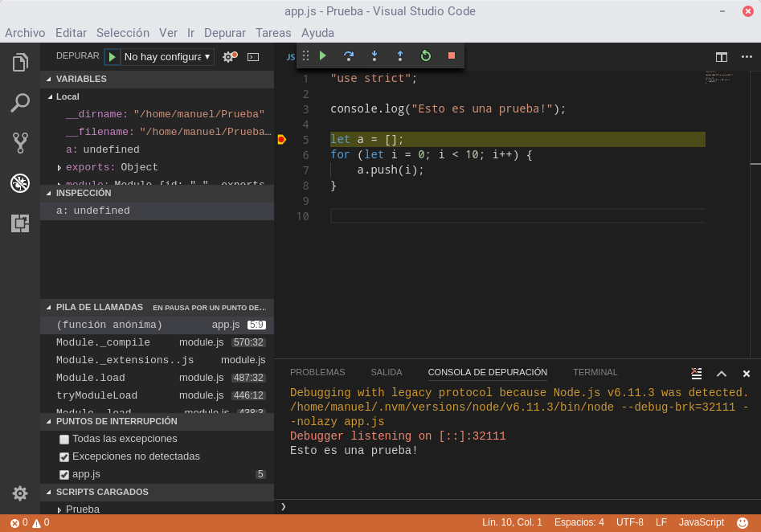Open the Ir menu
Screen dimensions: 761x532
[190, 33]
